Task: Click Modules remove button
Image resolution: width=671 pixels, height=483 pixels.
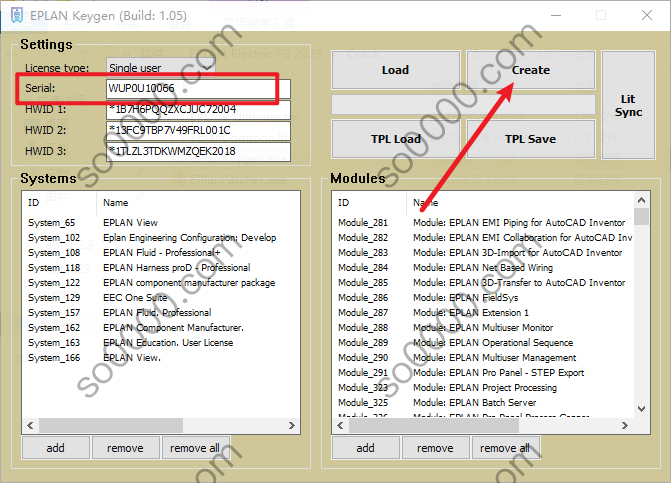Action: 435,448
